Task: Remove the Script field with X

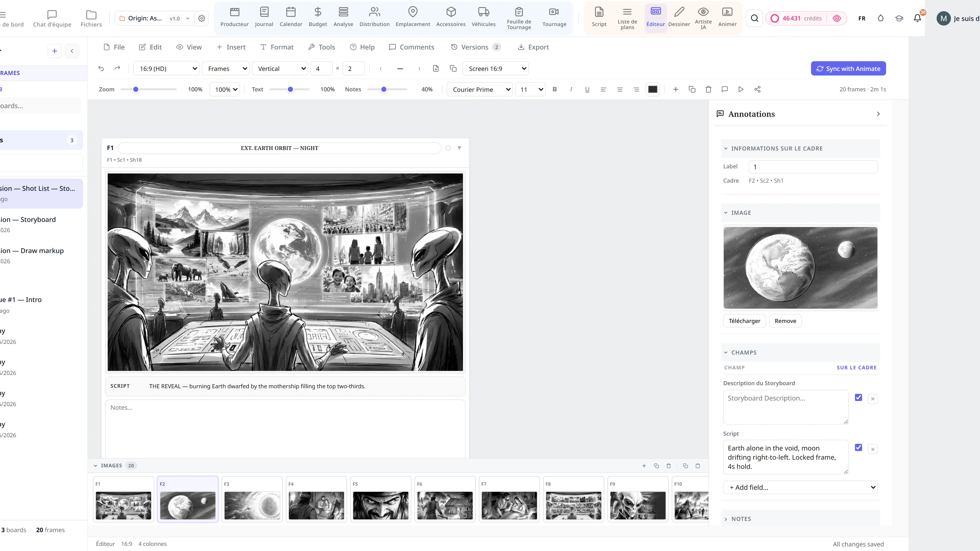Action: click(x=873, y=449)
